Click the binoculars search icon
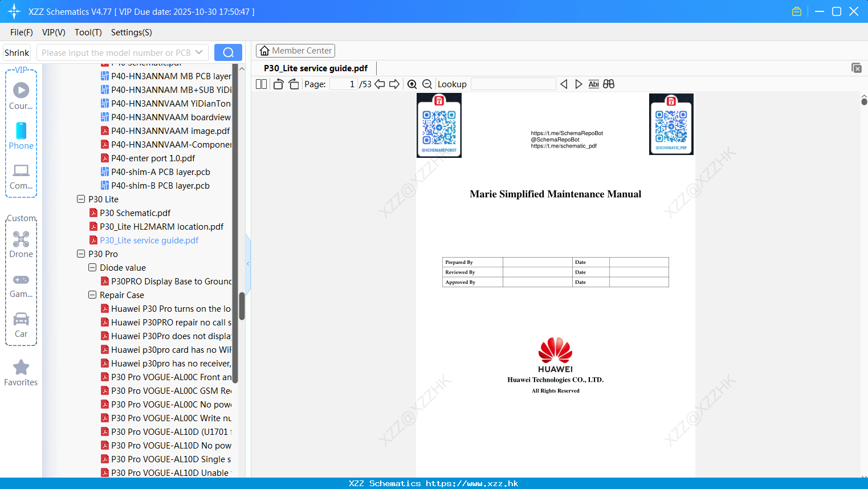 point(609,84)
